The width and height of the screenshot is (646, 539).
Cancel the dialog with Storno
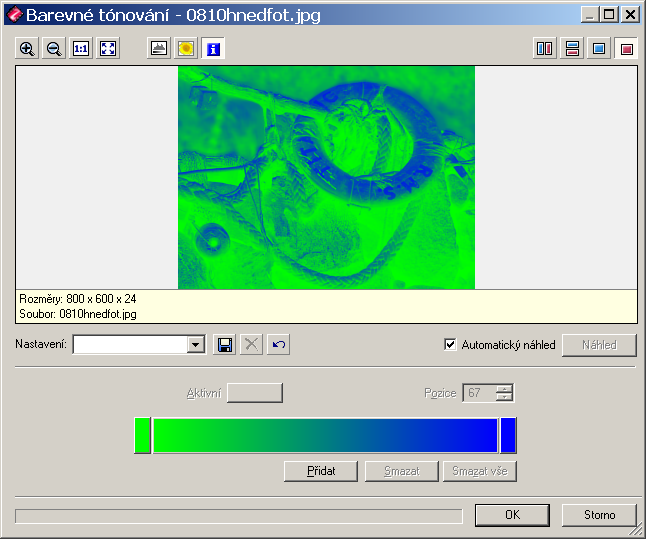600,515
